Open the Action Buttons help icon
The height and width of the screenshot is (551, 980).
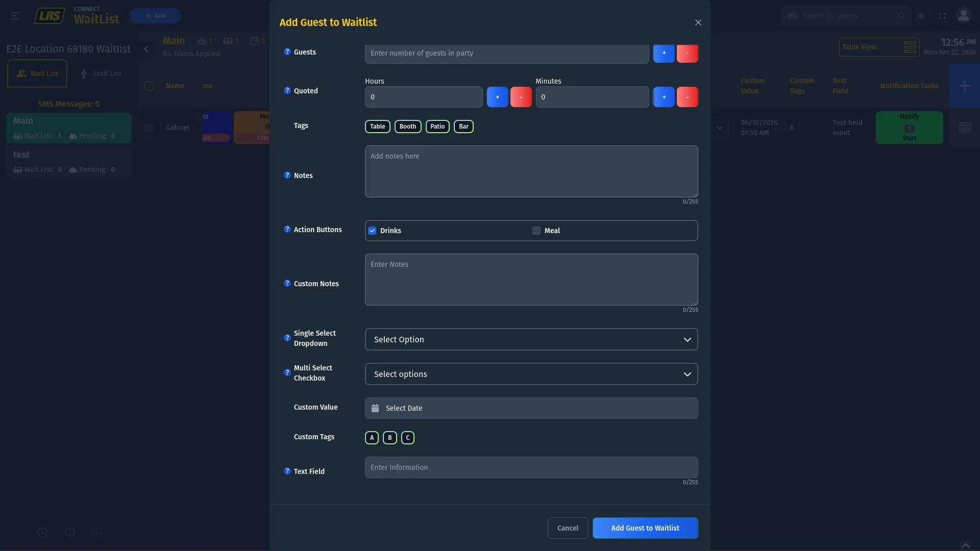point(287,230)
